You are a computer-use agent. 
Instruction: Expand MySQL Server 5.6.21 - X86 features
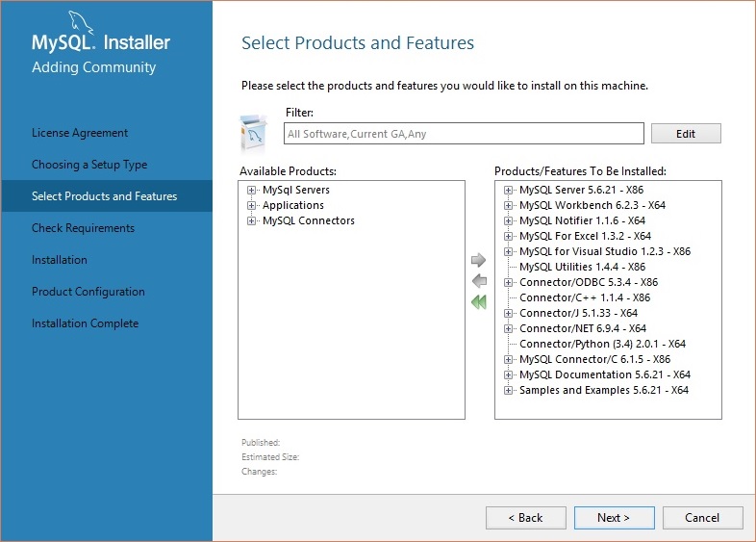click(508, 191)
